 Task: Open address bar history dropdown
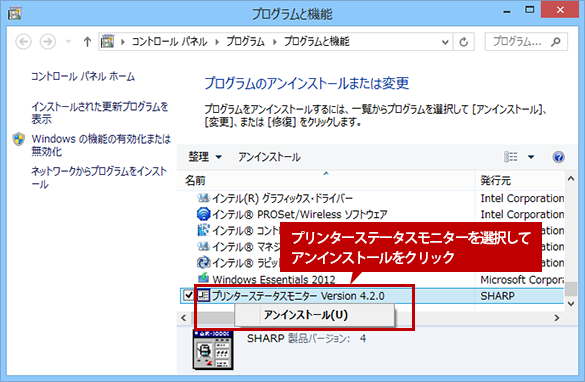point(445,42)
